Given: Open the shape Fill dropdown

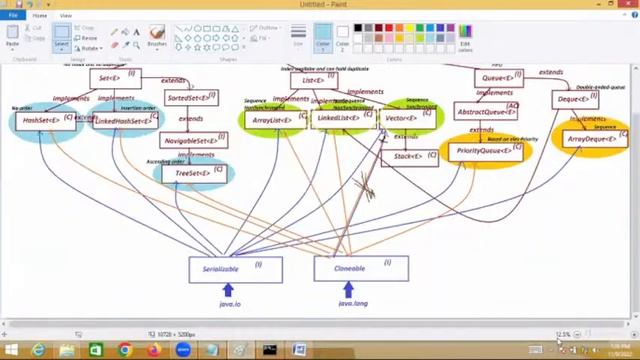Looking at the screenshot, I should (x=260, y=38).
